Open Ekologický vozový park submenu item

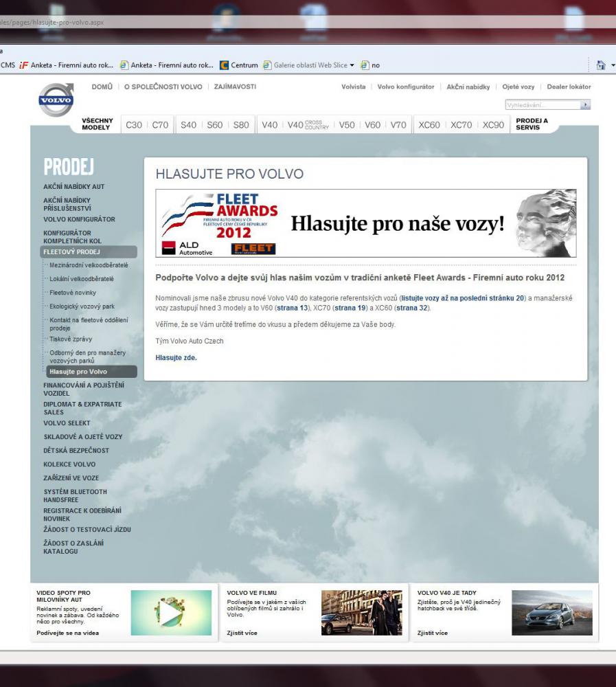(82, 306)
